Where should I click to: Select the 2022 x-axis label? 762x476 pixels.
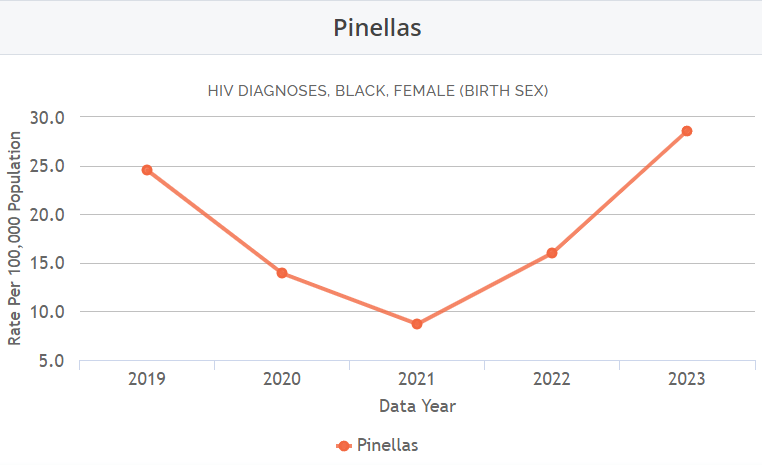coord(552,380)
